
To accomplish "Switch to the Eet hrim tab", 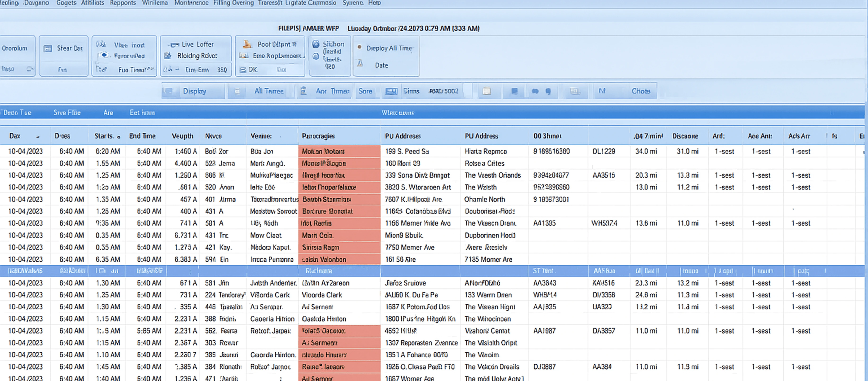I will point(142,113).
